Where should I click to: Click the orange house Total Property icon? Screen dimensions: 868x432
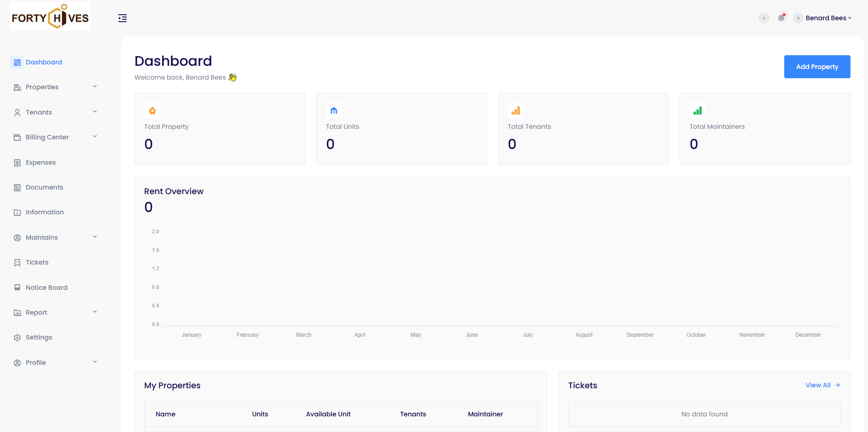pyautogui.click(x=152, y=110)
